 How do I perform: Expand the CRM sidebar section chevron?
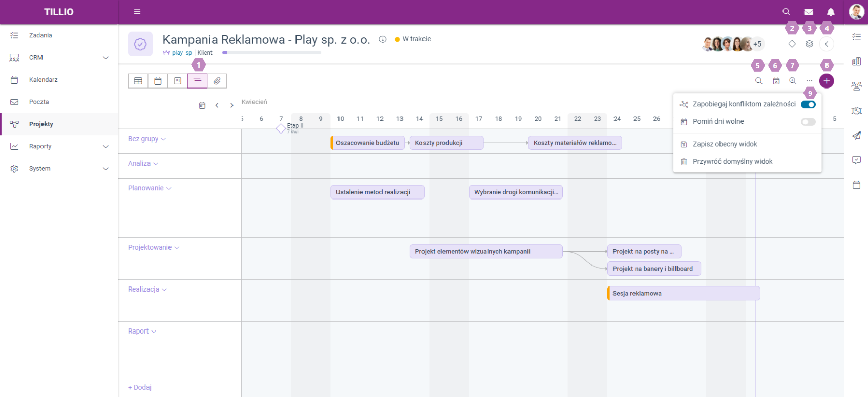click(x=105, y=58)
